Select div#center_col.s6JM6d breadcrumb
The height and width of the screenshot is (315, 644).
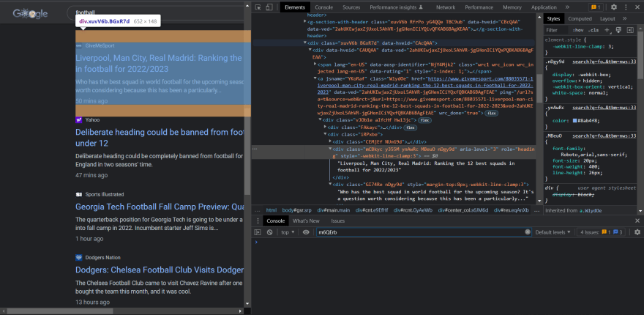coord(462,210)
